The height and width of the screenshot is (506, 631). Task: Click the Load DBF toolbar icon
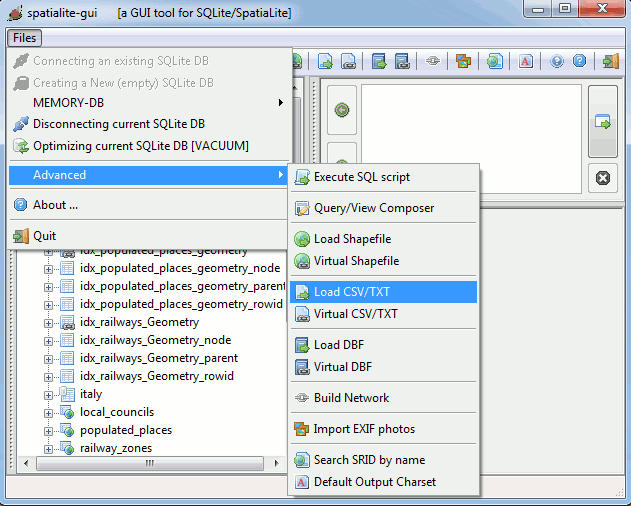pos(379,62)
